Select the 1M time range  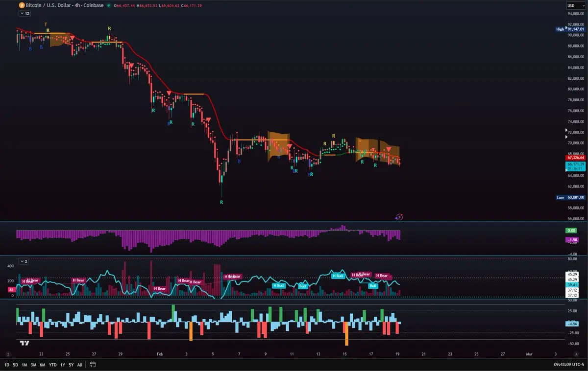click(24, 365)
